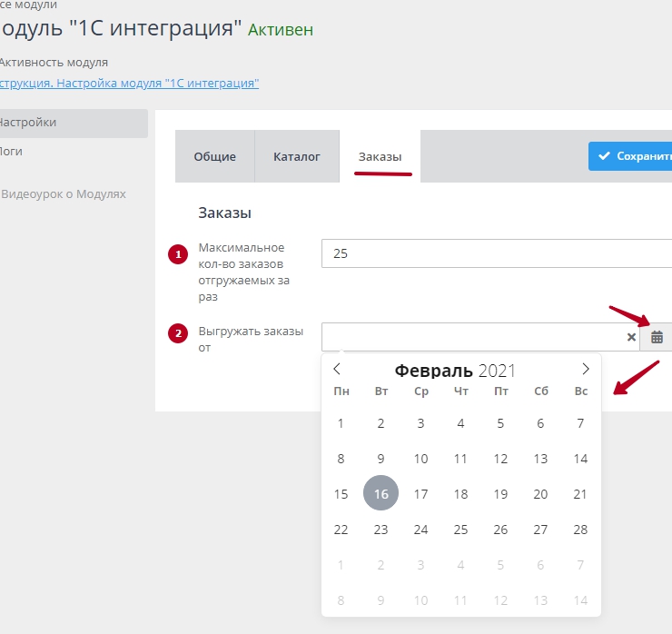The width and height of the screenshot is (672, 634).
Task: Select February 16 in the calendar
Action: [x=380, y=494]
